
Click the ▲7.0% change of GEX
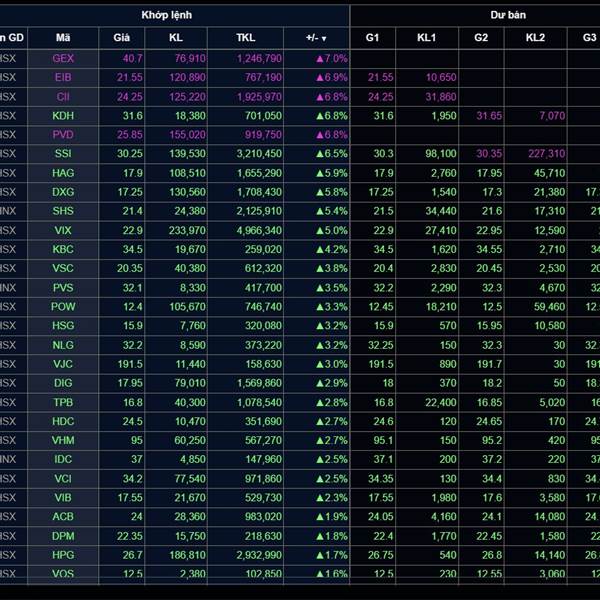[332, 58]
